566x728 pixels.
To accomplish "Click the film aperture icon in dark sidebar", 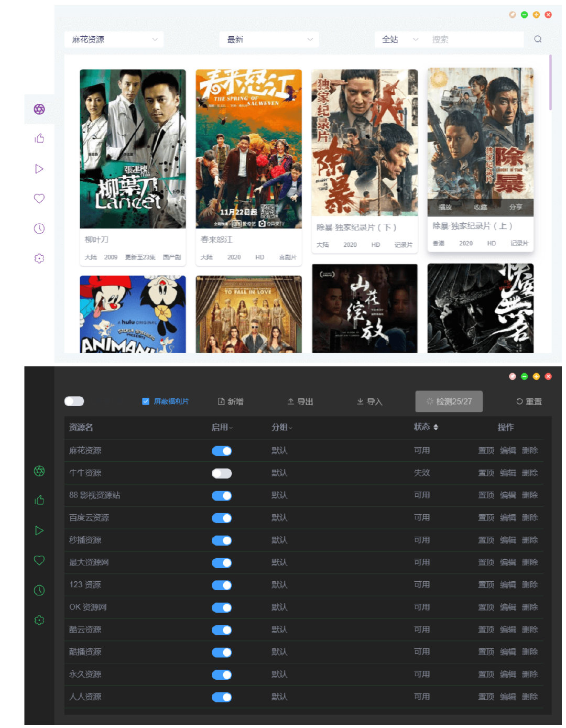I will pyautogui.click(x=39, y=471).
